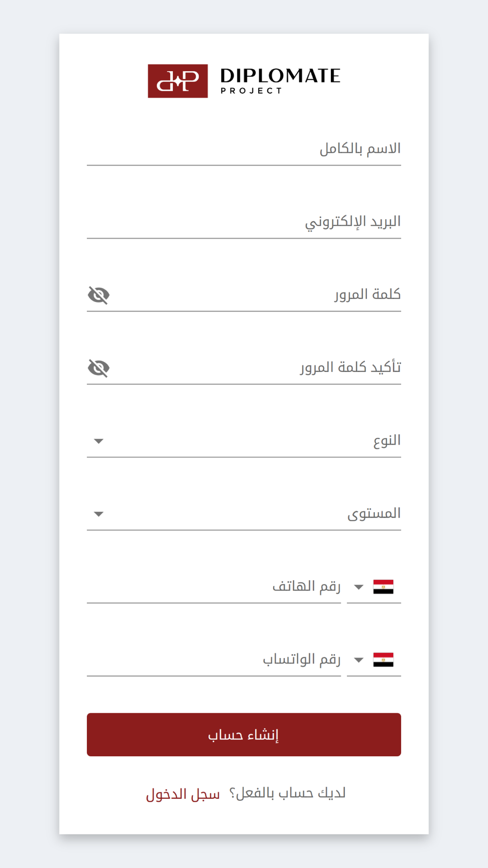Screen dimensions: 488x868
Task: Expand the النوع dropdown arrow
Action: [x=99, y=441]
